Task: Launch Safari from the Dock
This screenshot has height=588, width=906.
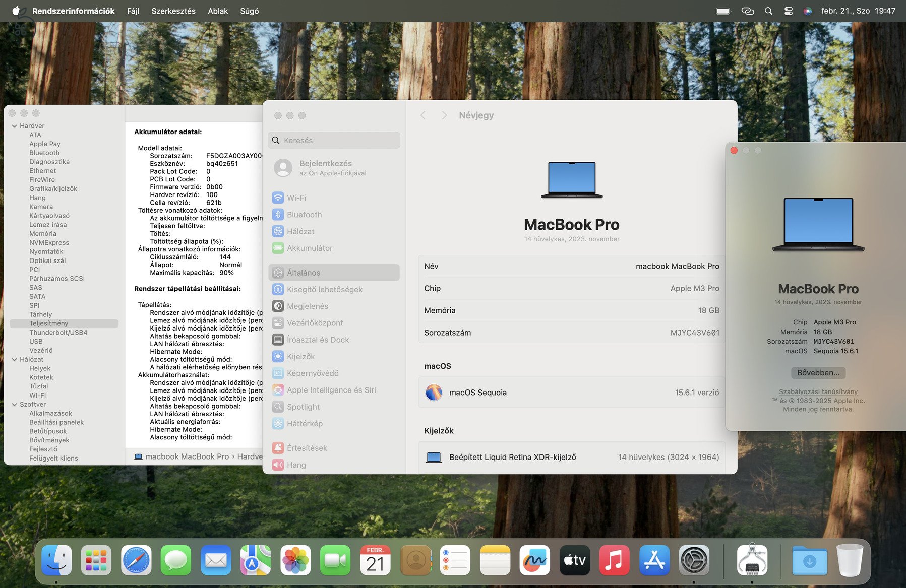Action: pos(135,560)
